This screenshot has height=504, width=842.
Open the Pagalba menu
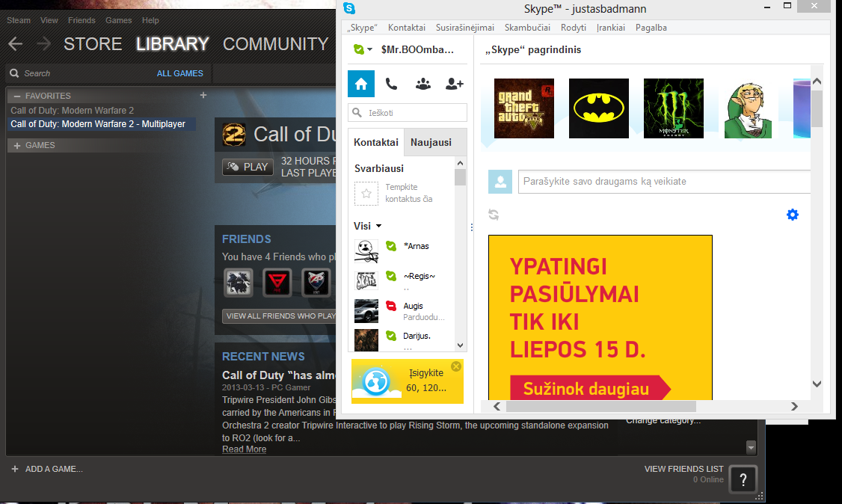(x=651, y=28)
